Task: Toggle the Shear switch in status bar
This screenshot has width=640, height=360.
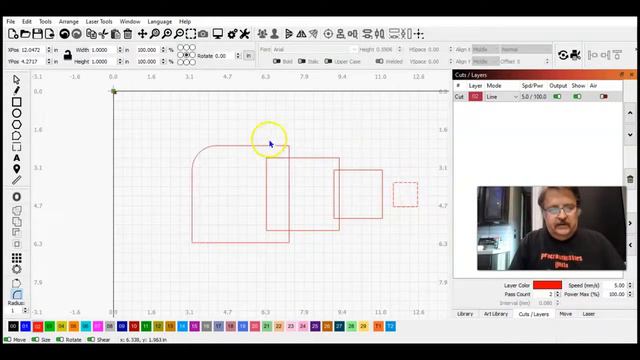Action: [x=91, y=339]
